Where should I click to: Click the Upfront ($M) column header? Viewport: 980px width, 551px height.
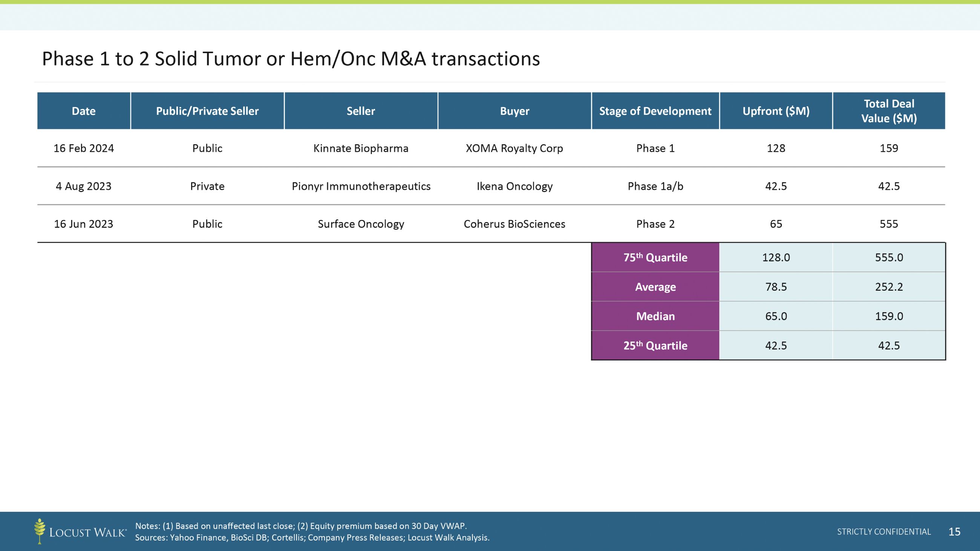(x=776, y=111)
